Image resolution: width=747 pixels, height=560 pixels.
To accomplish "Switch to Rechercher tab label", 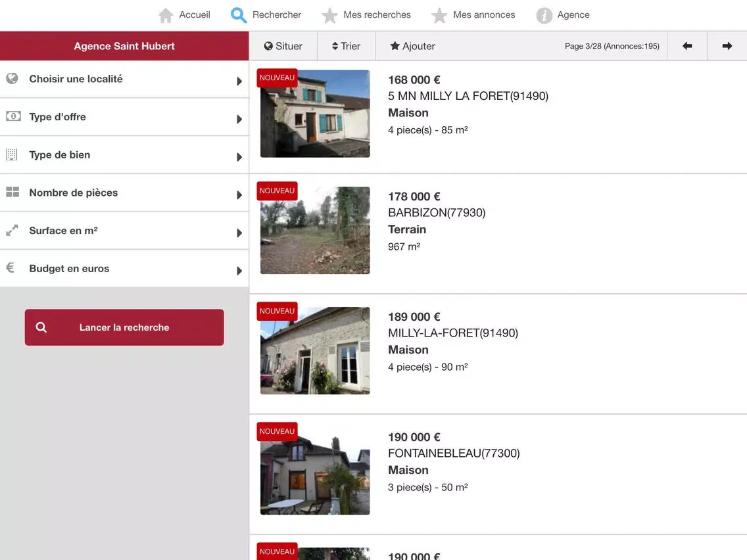I will (277, 14).
